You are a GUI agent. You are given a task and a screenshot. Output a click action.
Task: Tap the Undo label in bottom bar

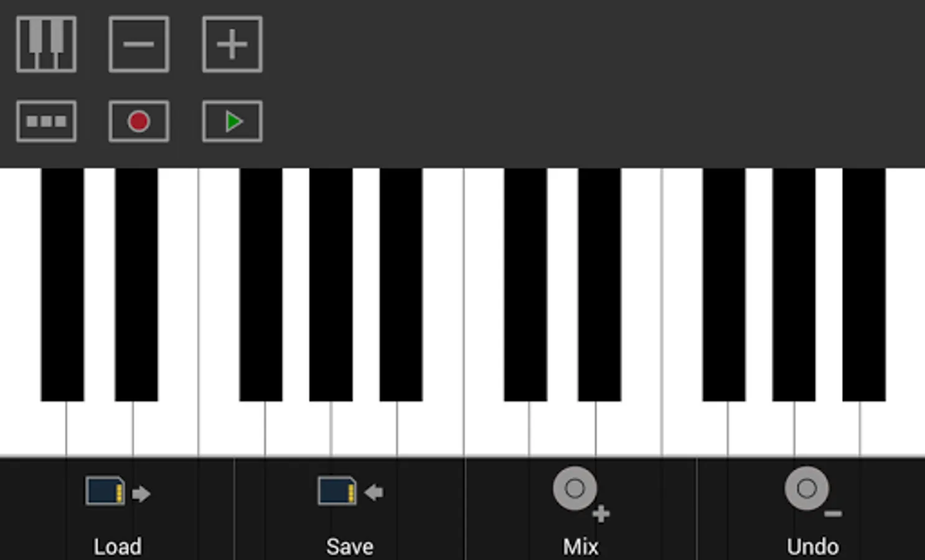point(813,546)
